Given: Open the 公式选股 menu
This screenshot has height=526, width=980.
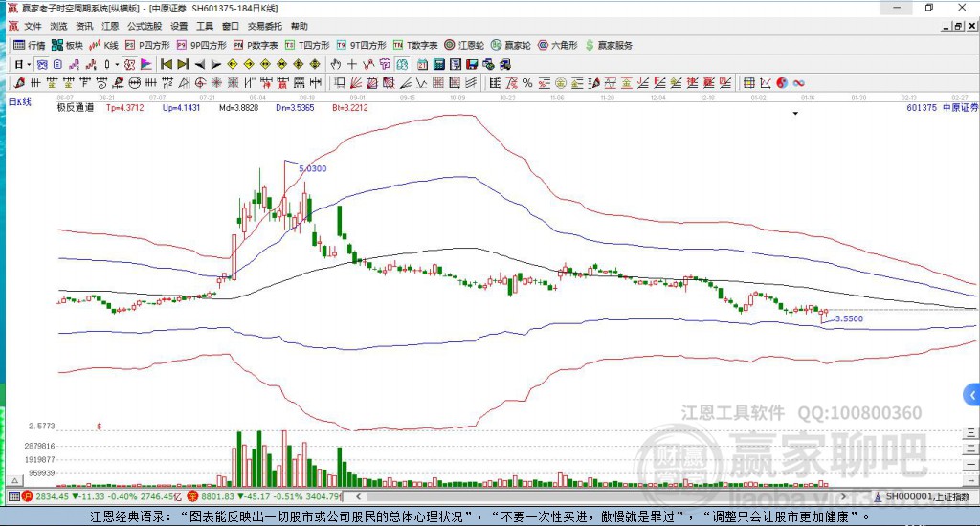Looking at the screenshot, I should (x=145, y=26).
